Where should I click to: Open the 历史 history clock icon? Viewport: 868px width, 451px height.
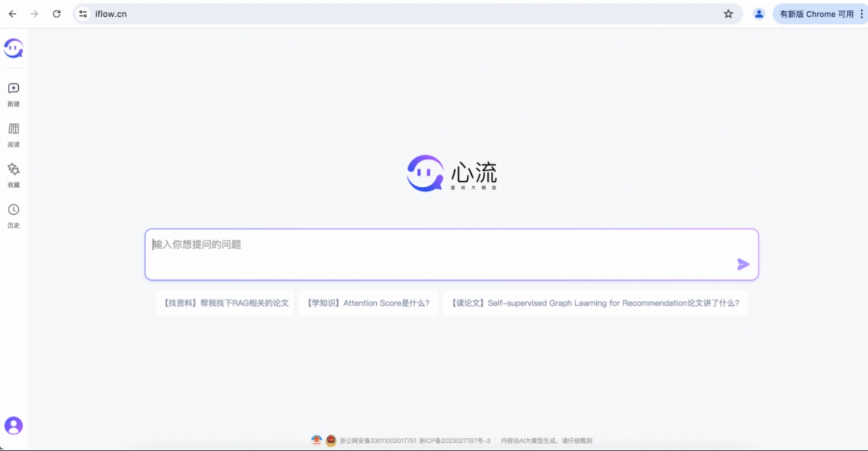click(13, 210)
